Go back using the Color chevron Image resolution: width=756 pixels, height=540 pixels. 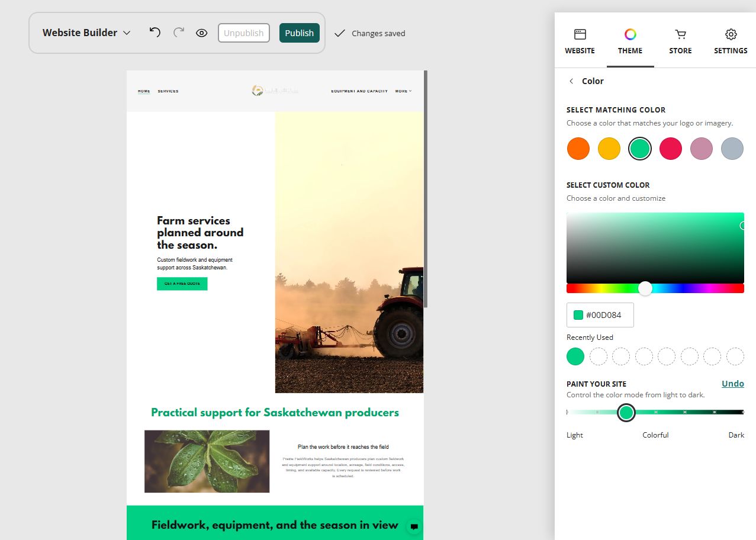pyautogui.click(x=571, y=81)
